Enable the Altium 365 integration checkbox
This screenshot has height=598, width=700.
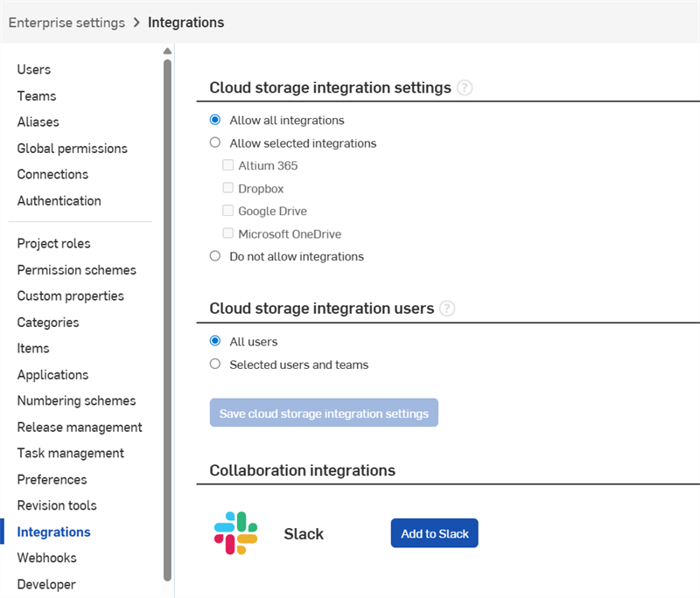[x=228, y=165]
